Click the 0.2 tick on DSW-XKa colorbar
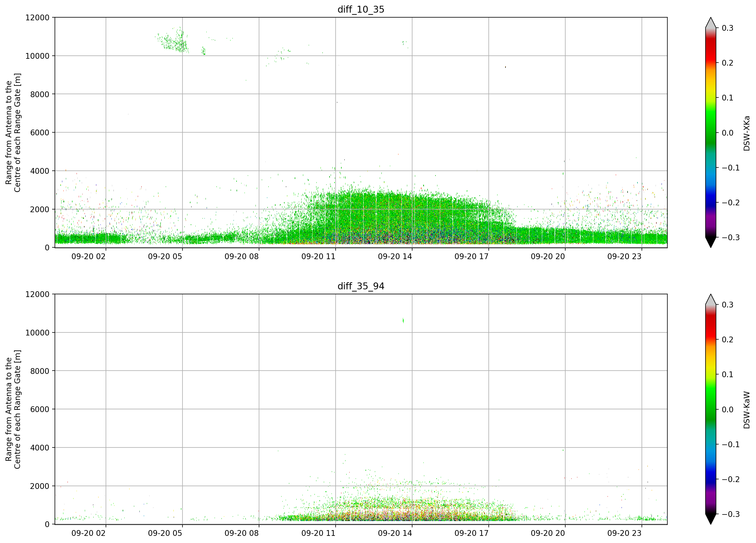 (x=728, y=63)
